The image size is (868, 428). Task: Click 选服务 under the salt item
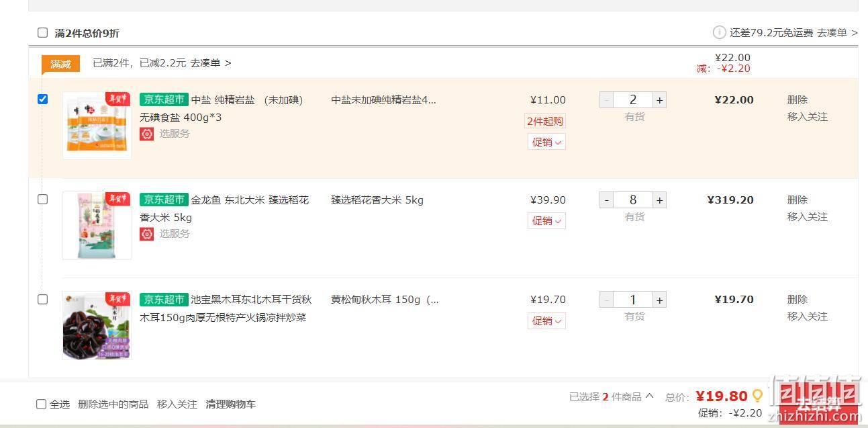pyautogui.click(x=175, y=134)
